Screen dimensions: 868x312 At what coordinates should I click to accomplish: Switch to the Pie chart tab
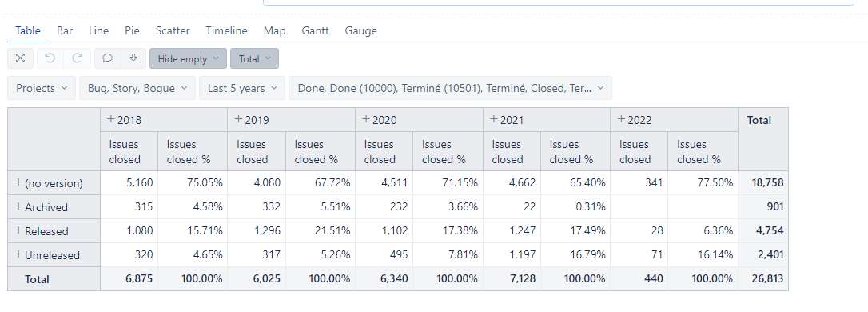pos(132,31)
